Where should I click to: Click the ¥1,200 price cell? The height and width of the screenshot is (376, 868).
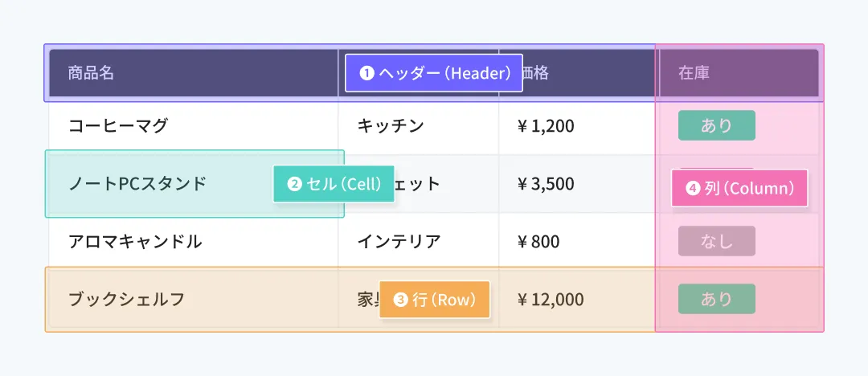tap(546, 125)
